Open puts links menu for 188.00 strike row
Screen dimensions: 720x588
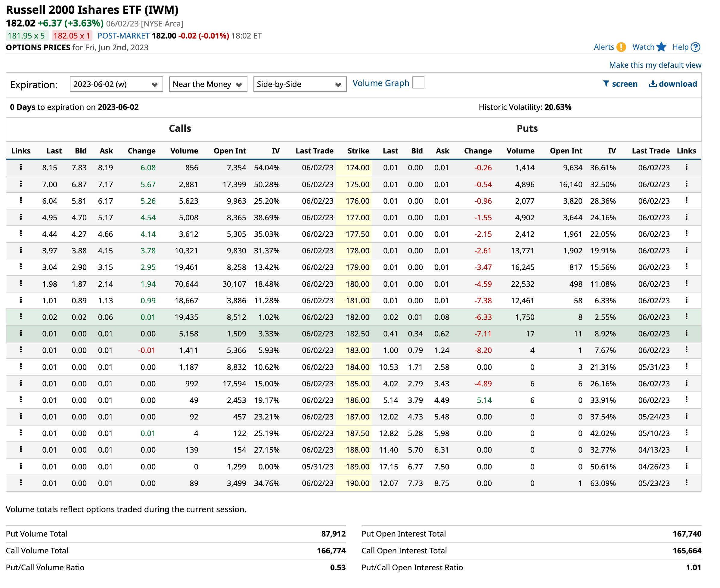pos(687,450)
